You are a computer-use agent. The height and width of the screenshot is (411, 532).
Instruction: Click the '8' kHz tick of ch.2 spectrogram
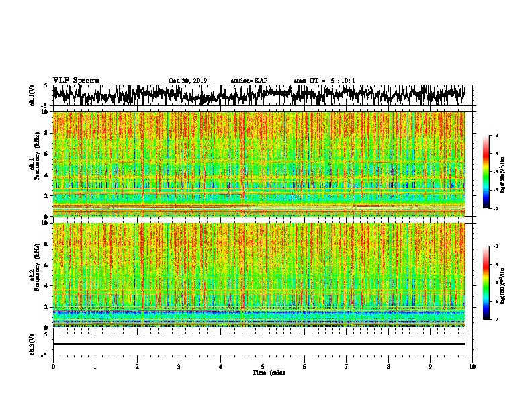click(x=47, y=244)
